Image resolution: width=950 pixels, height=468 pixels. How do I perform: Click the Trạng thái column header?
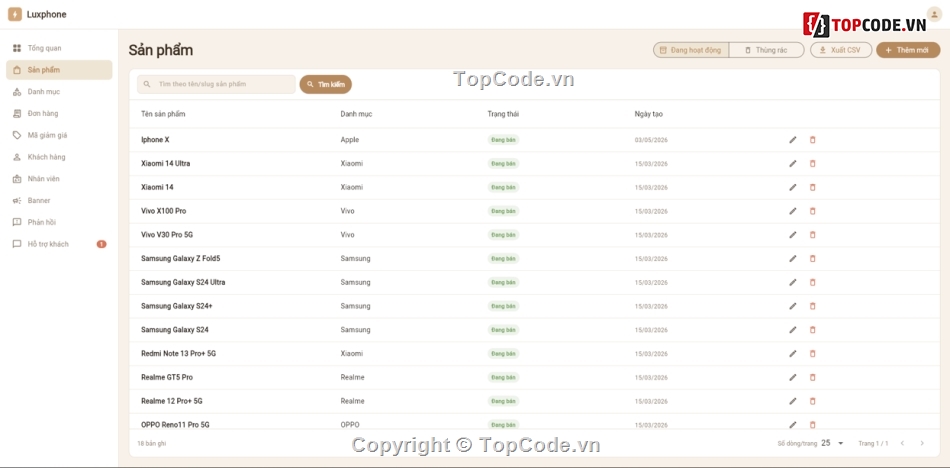tap(503, 114)
